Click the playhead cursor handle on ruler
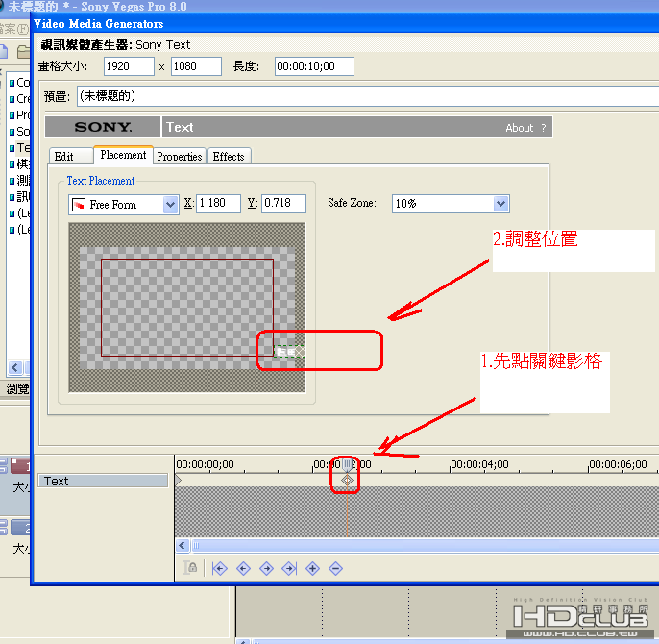Image resolution: width=659 pixels, height=644 pixels. pos(347,465)
